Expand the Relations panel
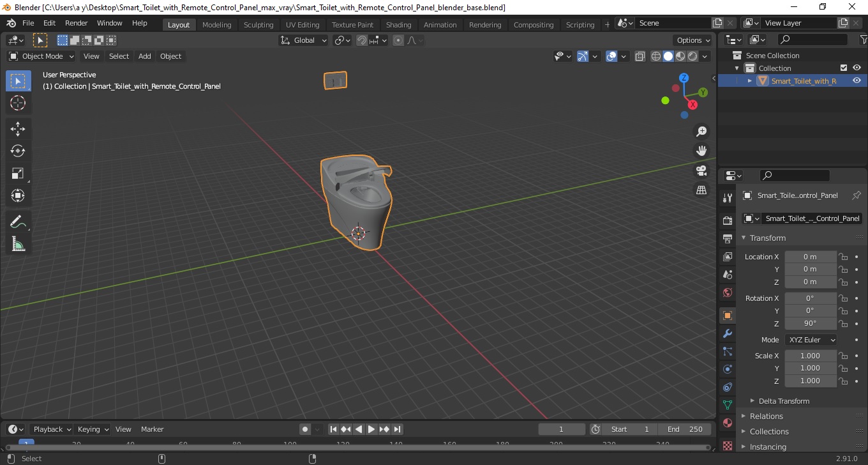Image resolution: width=868 pixels, height=465 pixels. coord(766,416)
